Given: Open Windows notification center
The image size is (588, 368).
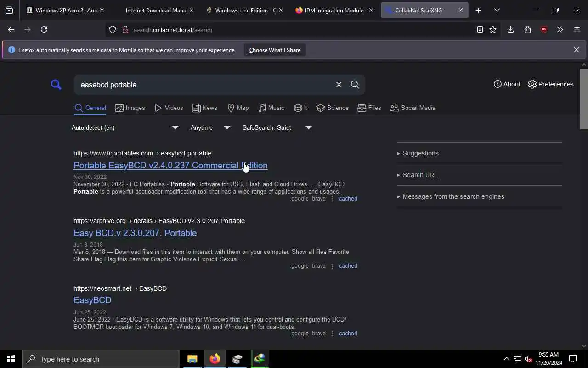Looking at the screenshot, I should 573,359.
